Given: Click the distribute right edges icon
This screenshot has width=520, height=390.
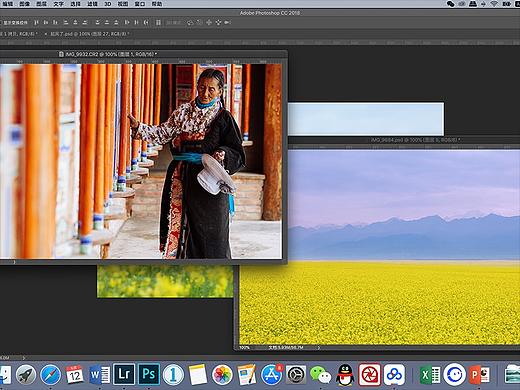Looking at the screenshot, I should (x=146, y=22).
